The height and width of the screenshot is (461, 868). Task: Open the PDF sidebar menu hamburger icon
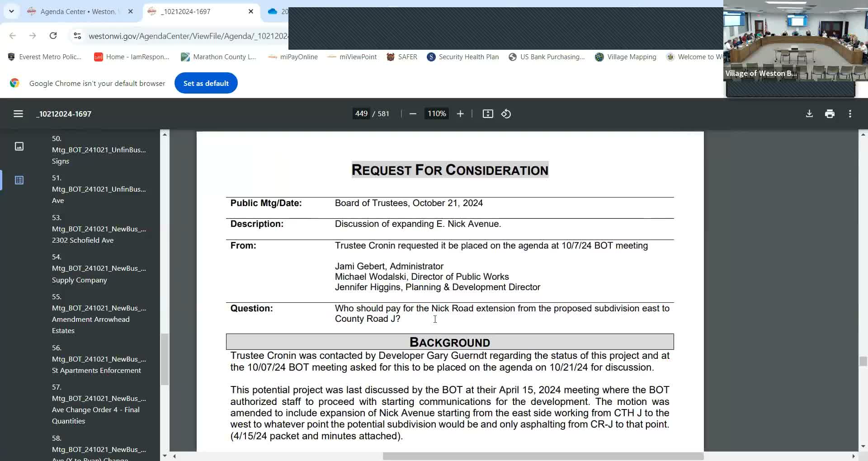(18, 114)
